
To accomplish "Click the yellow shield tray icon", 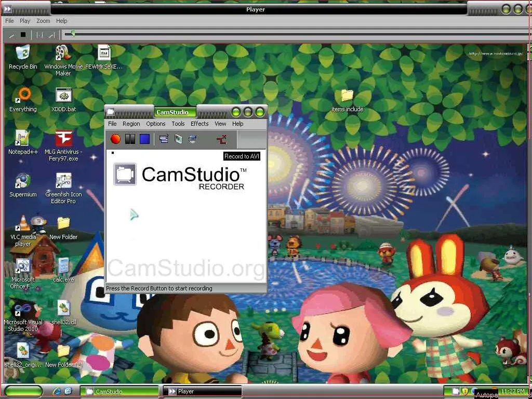I will (x=465, y=391).
